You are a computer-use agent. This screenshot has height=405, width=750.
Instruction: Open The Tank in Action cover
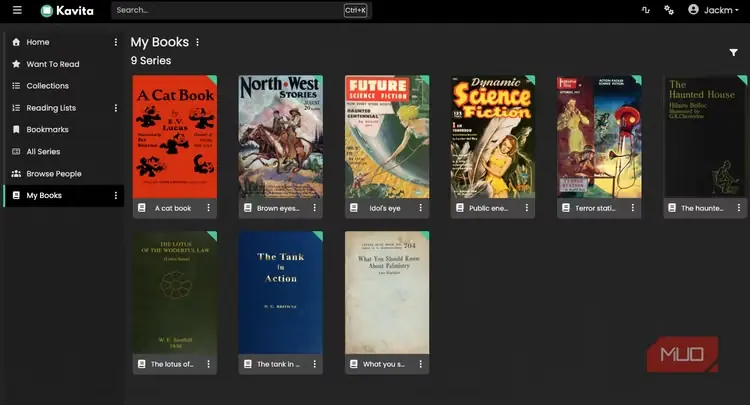[x=281, y=293]
